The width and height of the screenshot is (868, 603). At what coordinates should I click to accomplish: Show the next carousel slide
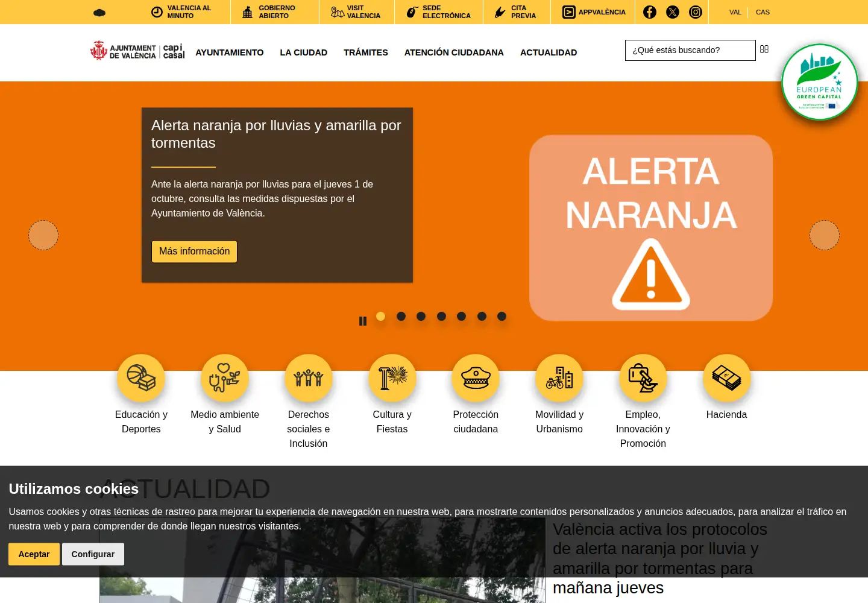pos(825,235)
